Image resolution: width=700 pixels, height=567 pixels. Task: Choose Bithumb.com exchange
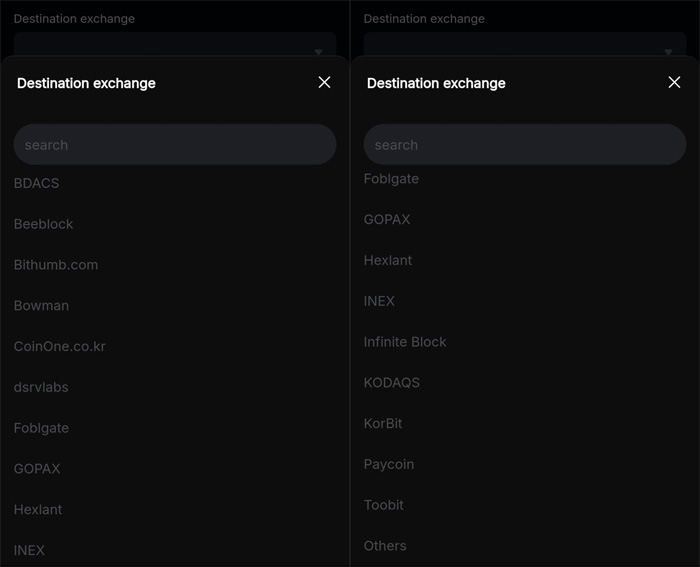point(56,265)
